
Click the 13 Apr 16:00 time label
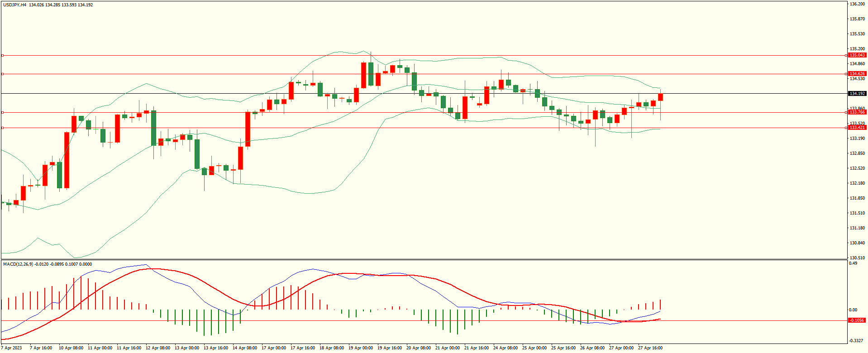pyautogui.click(x=216, y=348)
